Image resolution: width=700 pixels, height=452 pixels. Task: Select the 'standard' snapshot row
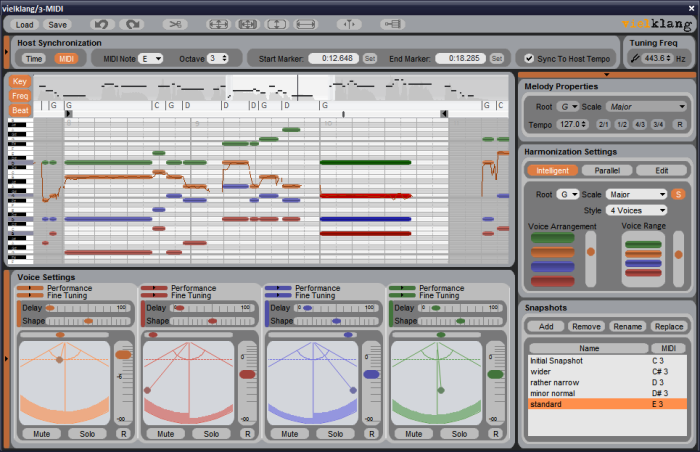[x=607, y=404]
